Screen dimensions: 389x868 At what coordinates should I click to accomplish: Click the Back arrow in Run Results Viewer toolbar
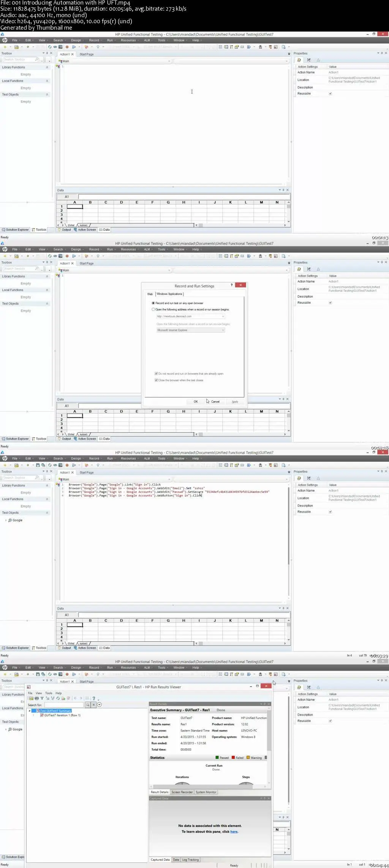point(75,698)
